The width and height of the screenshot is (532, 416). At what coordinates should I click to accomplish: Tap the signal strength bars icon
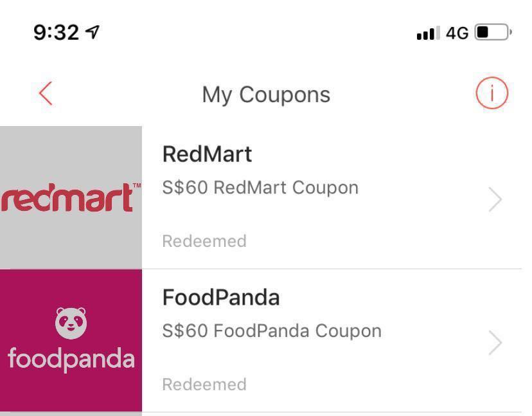tap(429, 33)
